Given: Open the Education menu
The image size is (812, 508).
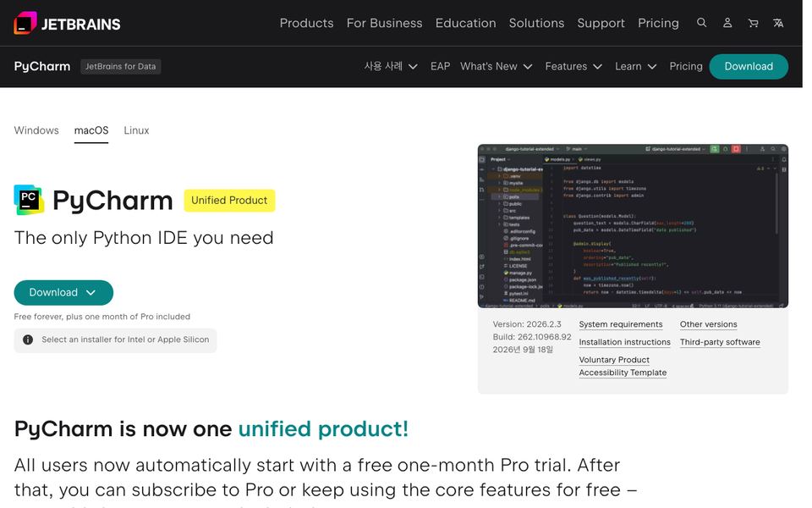Looking at the screenshot, I should 465,24.
